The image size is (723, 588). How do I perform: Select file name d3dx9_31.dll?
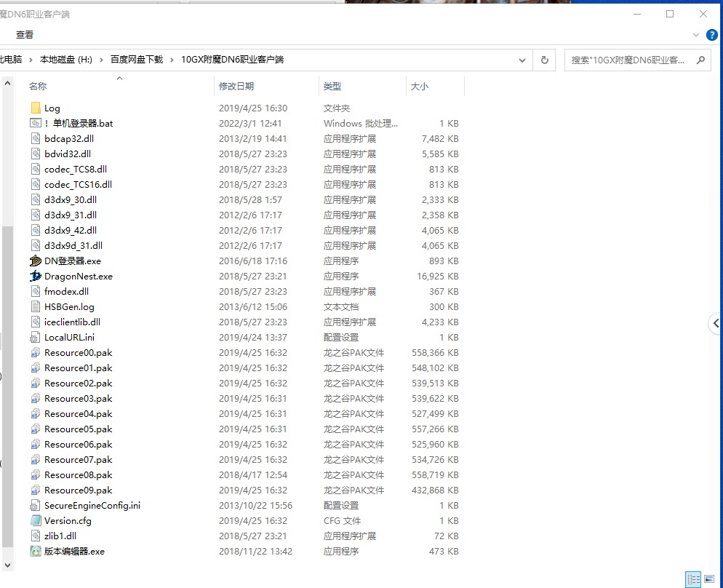[71, 215]
